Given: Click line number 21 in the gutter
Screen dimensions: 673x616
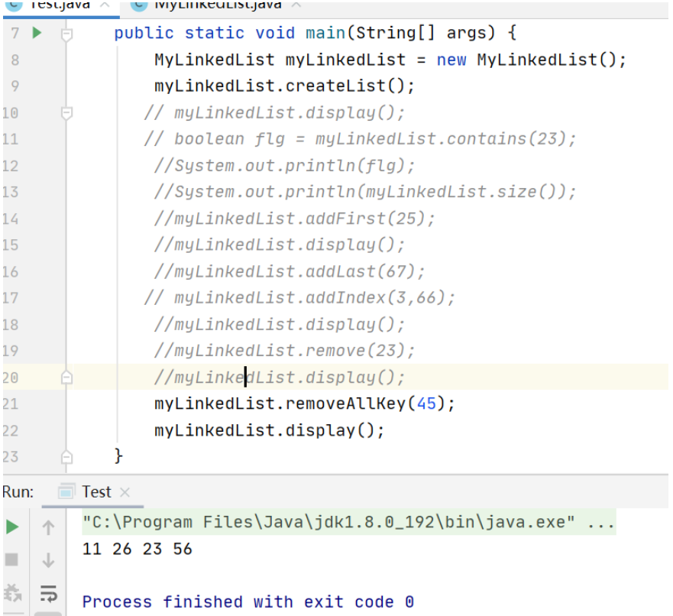Looking at the screenshot, I should pos(10,404).
